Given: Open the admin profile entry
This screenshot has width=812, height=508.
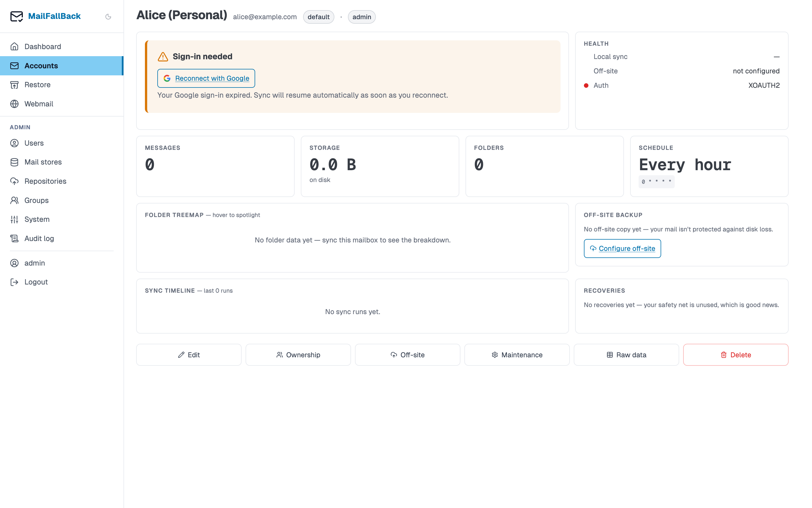Looking at the screenshot, I should [x=62, y=263].
